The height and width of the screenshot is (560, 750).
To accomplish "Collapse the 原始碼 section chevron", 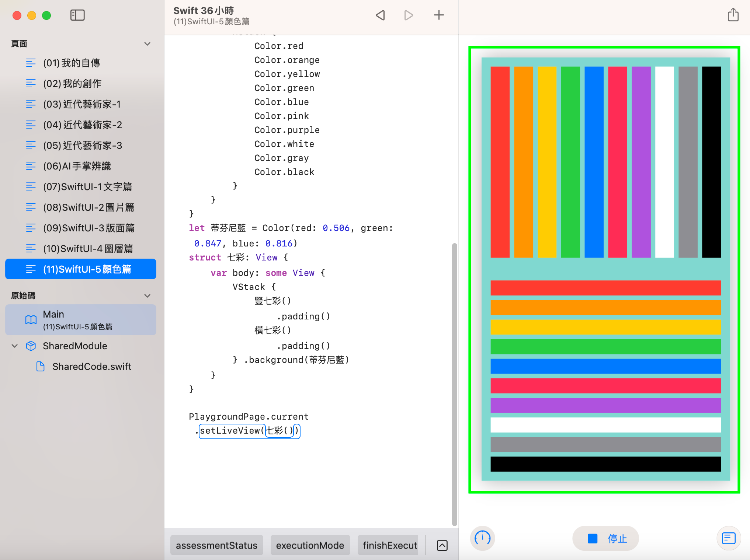I will click(x=147, y=296).
